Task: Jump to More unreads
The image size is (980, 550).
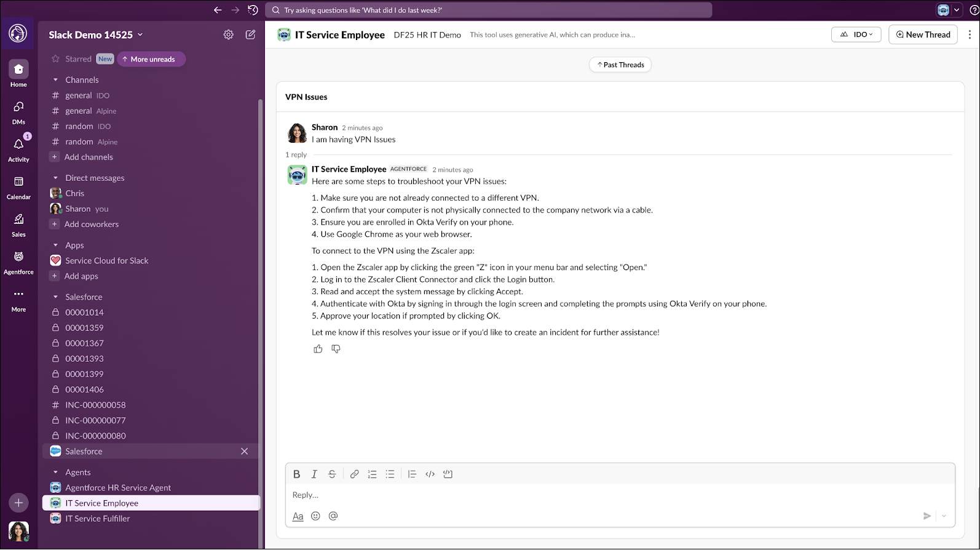Action: pyautogui.click(x=151, y=59)
